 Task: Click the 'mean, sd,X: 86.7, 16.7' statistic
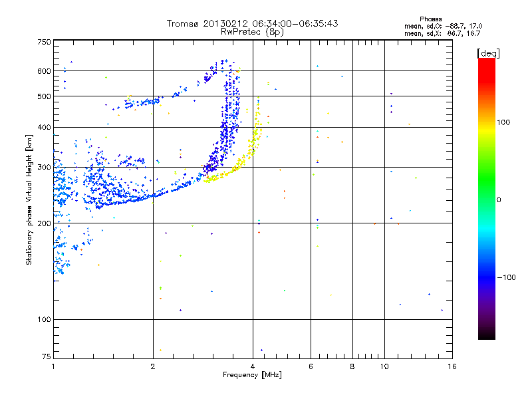click(x=442, y=33)
